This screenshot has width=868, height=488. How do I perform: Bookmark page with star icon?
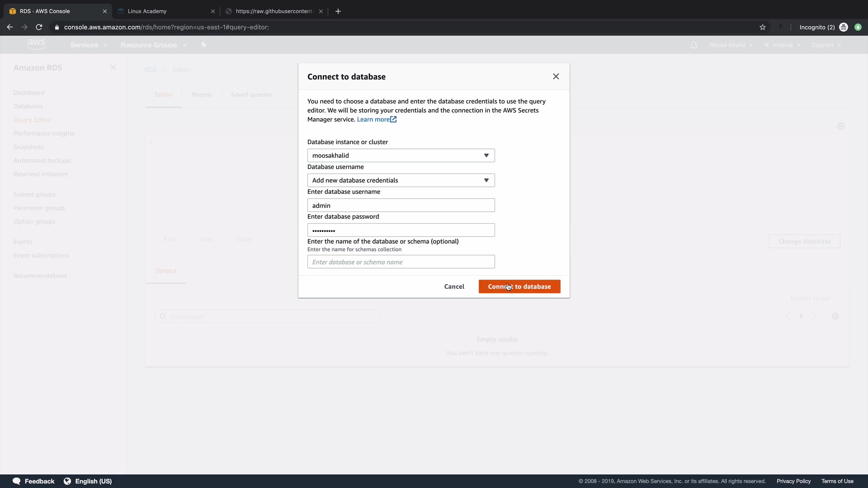tap(763, 27)
